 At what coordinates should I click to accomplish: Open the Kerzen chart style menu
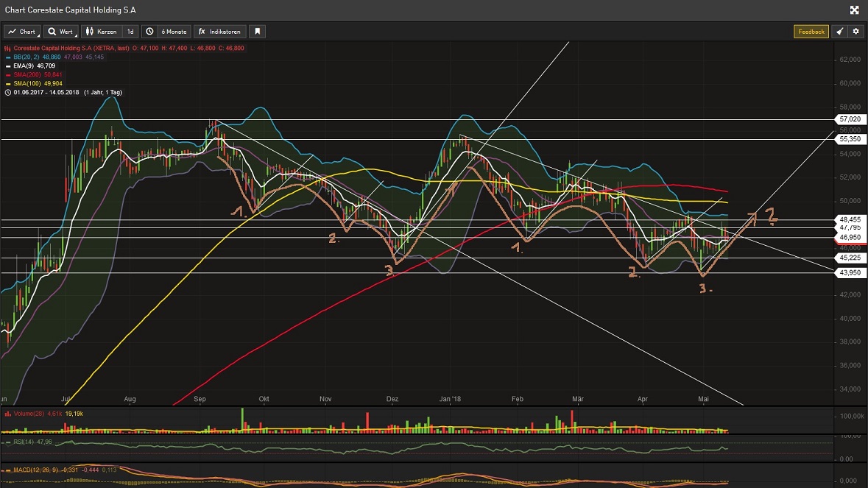(107, 32)
